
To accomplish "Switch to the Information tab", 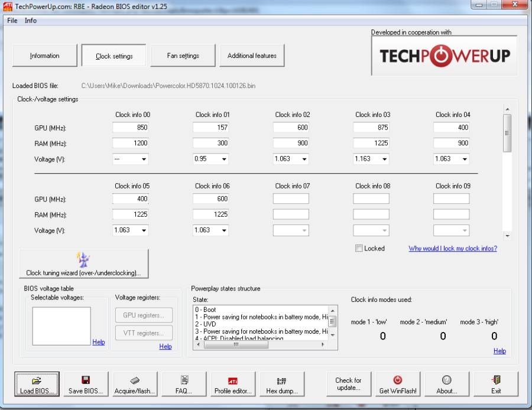I will click(x=45, y=56).
